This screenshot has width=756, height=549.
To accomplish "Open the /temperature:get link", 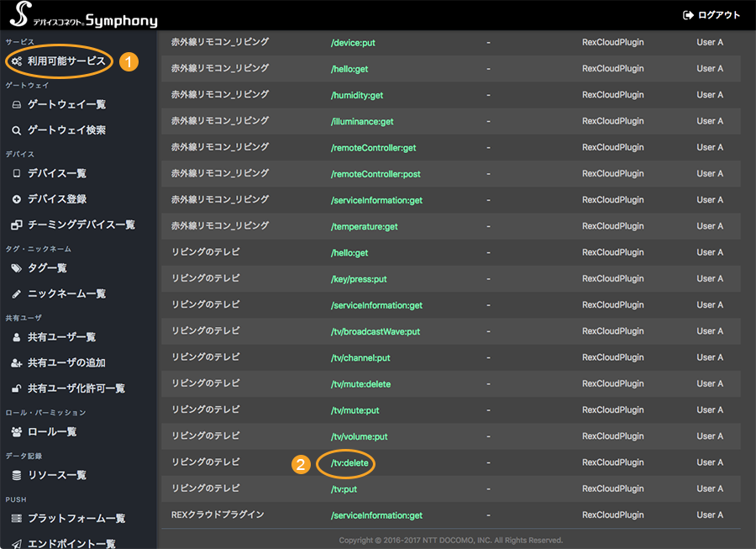I will pos(364,226).
